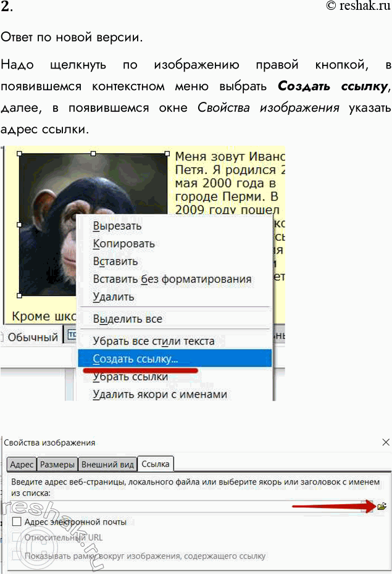Click the bottom-left resize handle of image
The width and height of the screenshot is (392, 574).
20,295
